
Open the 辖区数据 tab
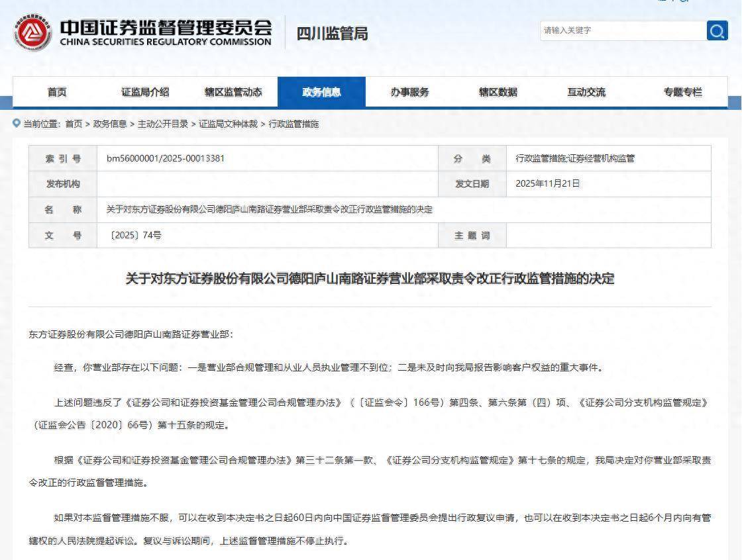point(498,92)
